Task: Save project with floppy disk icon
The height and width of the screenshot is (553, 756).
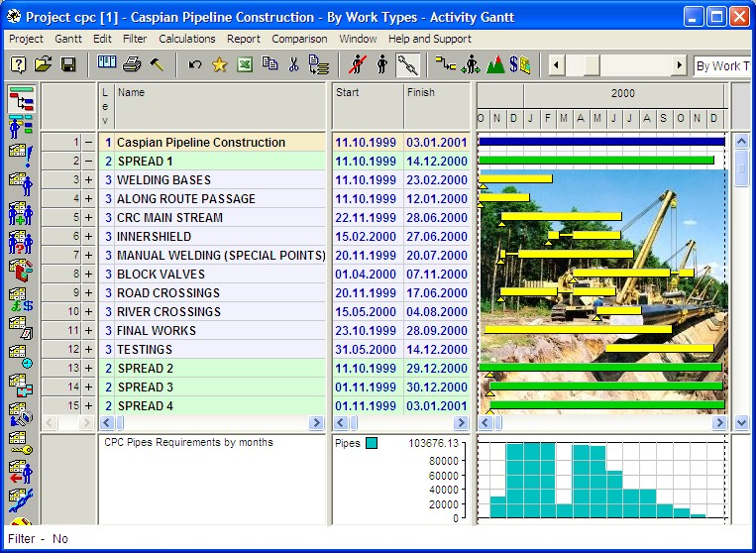Action: [68, 64]
